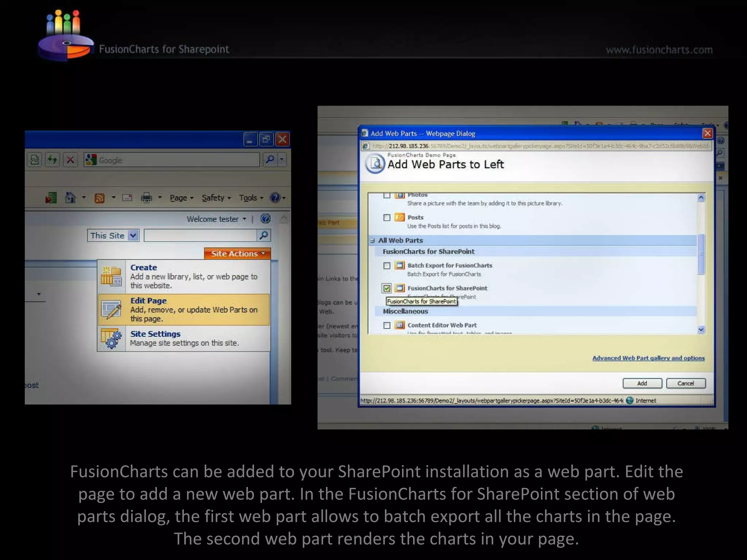The width and height of the screenshot is (747, 560).
Task: Click the Create library icon
Action: point(111,276)
